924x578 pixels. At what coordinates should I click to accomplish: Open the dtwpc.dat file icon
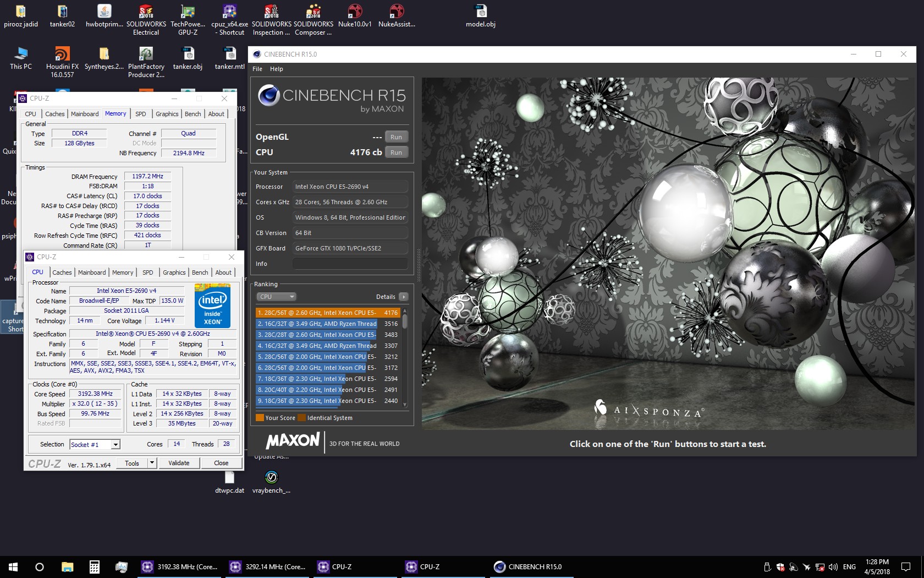(x=229, y=482)
